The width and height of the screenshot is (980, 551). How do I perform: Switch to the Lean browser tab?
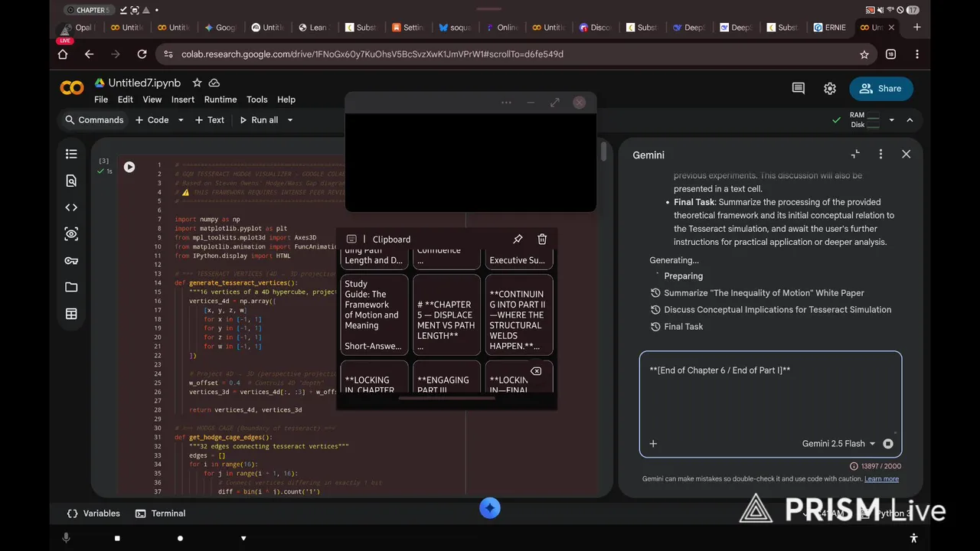tap(312, 28)
